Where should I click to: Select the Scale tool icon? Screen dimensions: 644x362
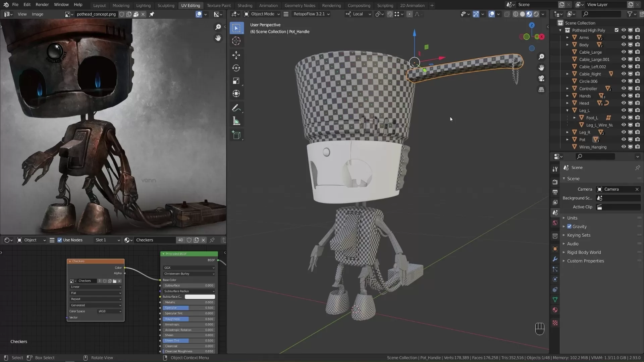236,81
